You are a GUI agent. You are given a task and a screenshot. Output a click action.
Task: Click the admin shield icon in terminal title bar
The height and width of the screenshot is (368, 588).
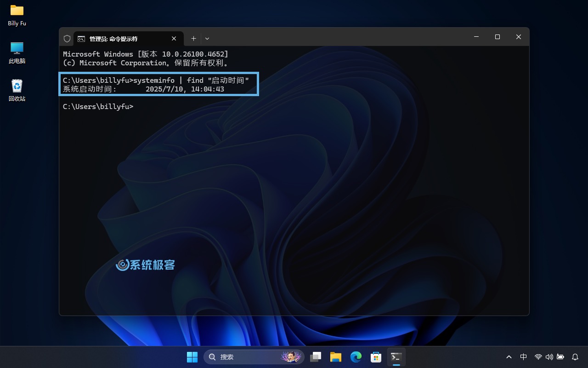coord(67,39)
